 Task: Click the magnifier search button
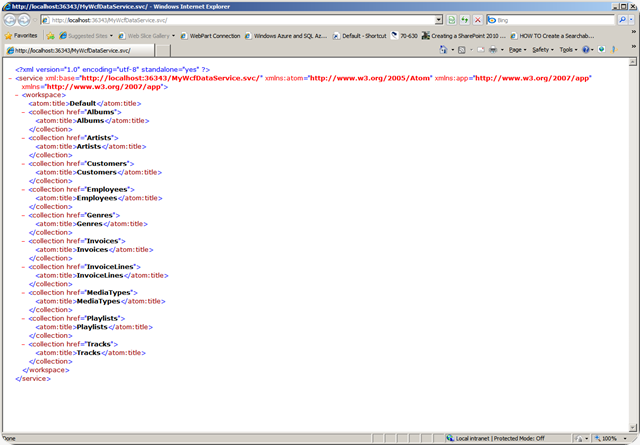[x=622, y=20]
